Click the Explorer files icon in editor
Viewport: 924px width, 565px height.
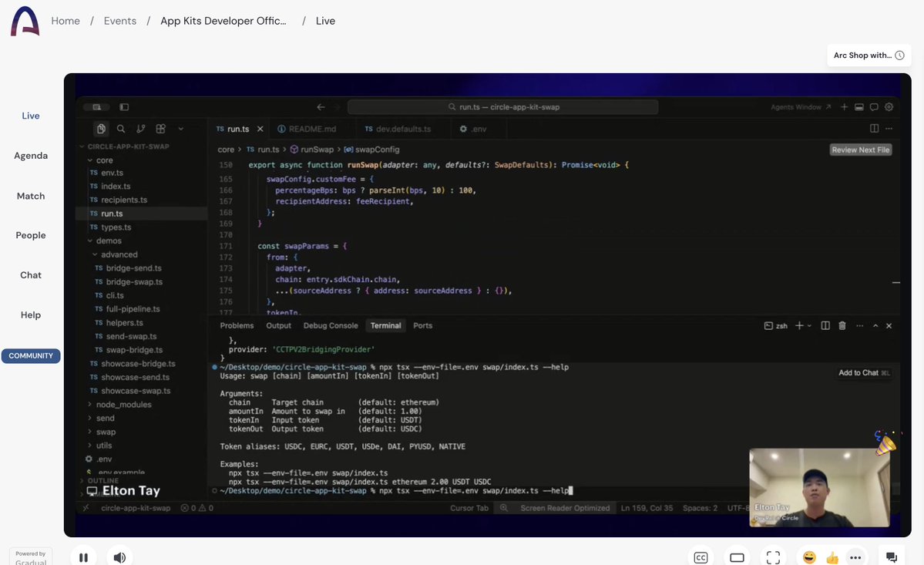coord(101,129)
